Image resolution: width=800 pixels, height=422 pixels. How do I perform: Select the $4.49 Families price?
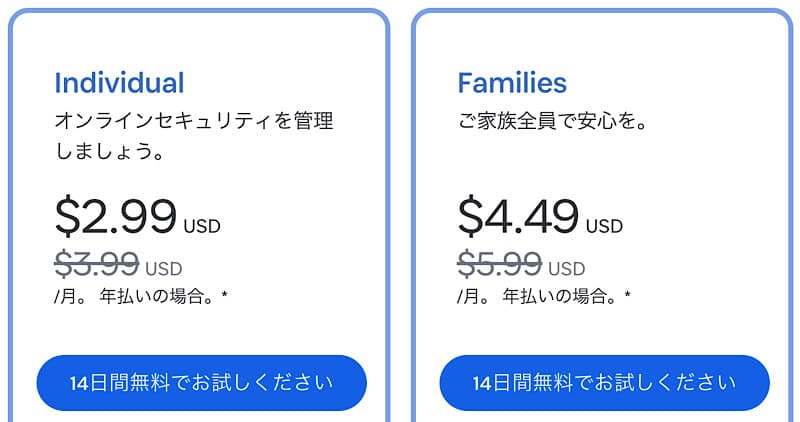pyautogui.click(x=518, y=215)
